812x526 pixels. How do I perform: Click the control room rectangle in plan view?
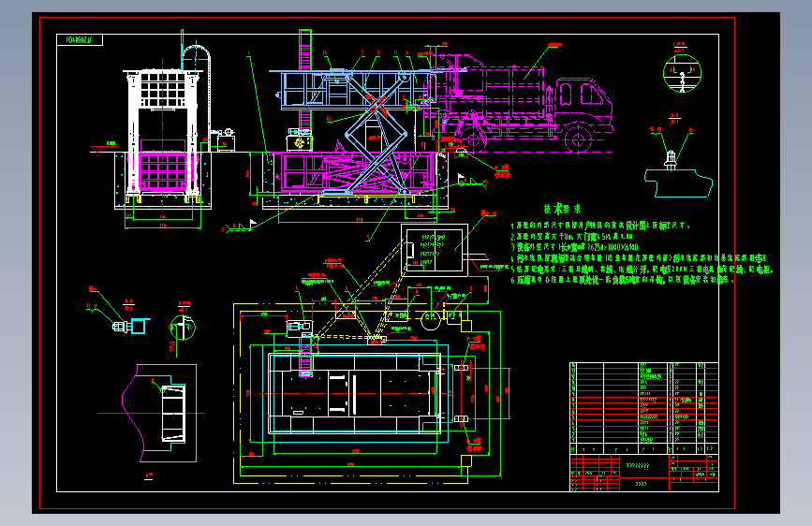tap(435, 250)
